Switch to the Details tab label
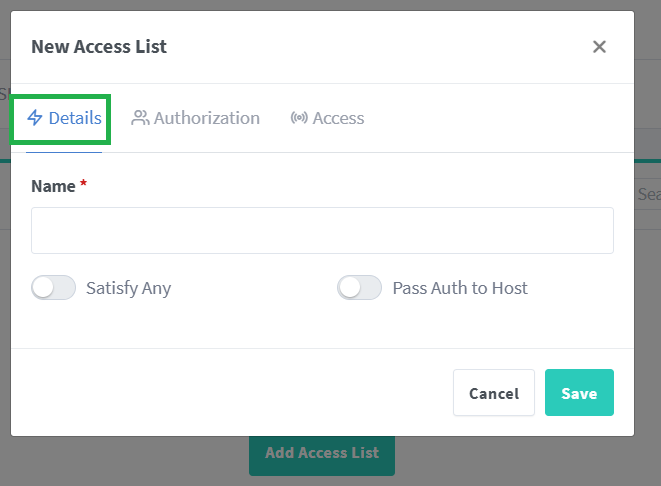Screen dimensions: 661x486 point(75,118)
